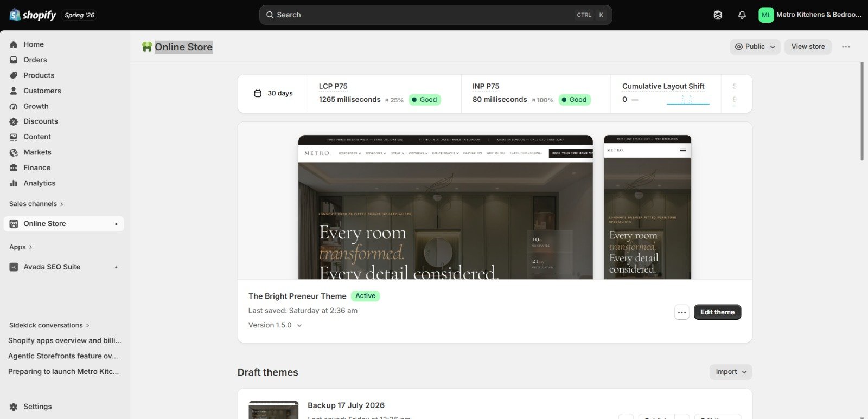
Task: Expand Sales channels section
Action: pyautogui.click(x=36, y=204)
